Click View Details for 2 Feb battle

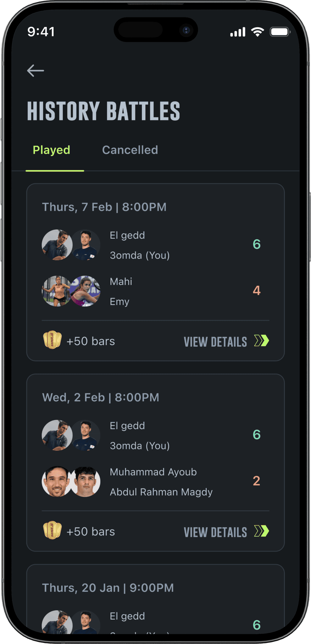215,532
